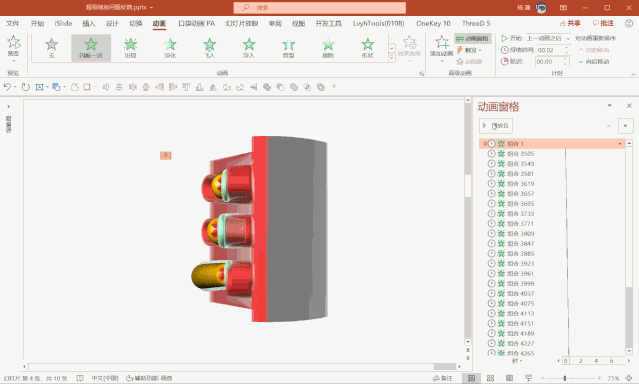Click the Play From button in Animation Pane

pos(496,126)
